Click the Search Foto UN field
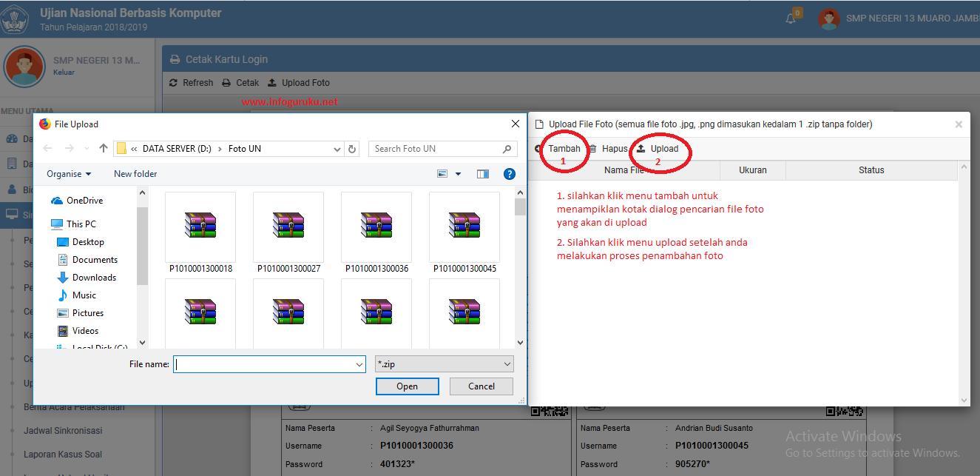980x476 pixels. tap(442, 149)
